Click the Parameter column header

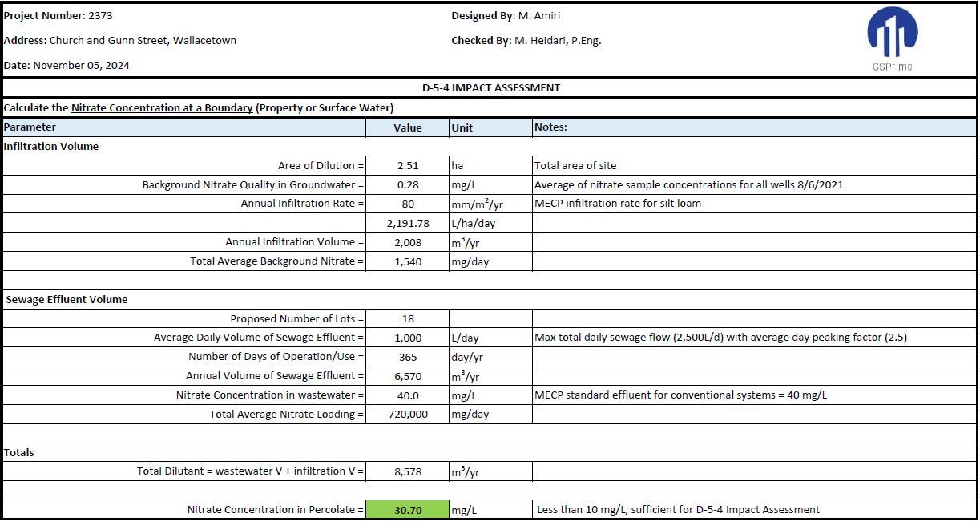point(30,127)
